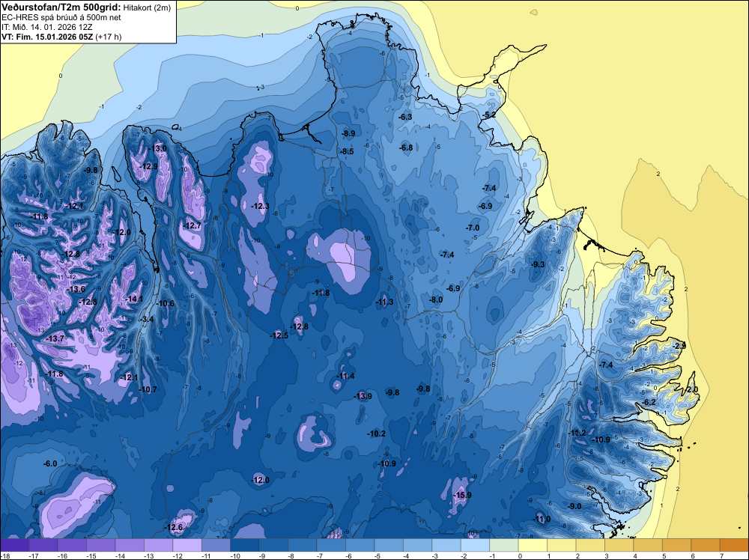The height and width of the screenshot is (560, 749).
Task: Click the -9.0 temperature reading
Action: (x=574, y=507)
